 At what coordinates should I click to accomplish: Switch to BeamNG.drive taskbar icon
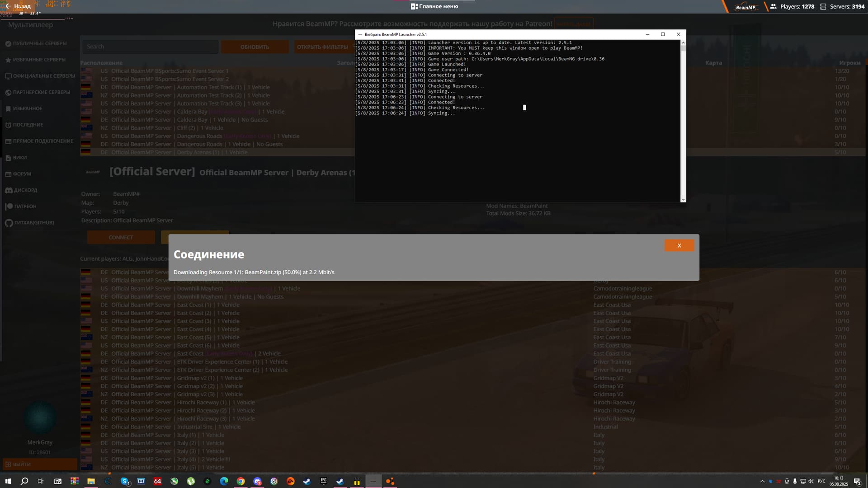(390, 481)
